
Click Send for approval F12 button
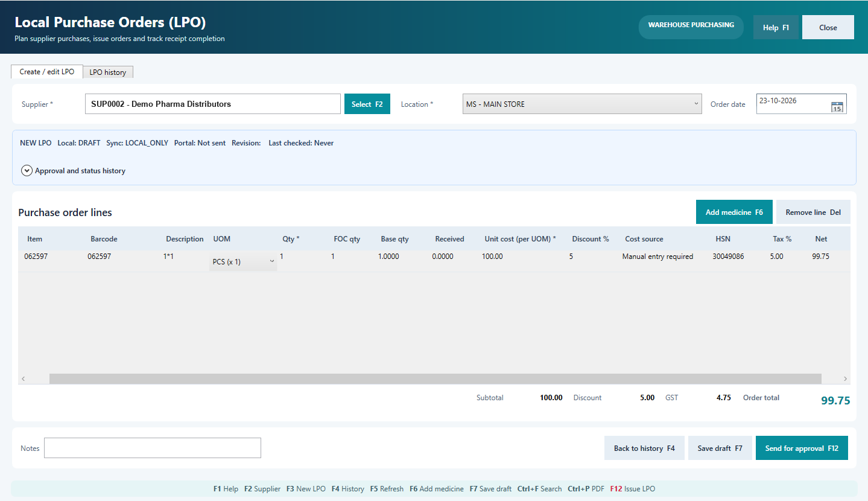pyautogui.click(x=802, y=448)
